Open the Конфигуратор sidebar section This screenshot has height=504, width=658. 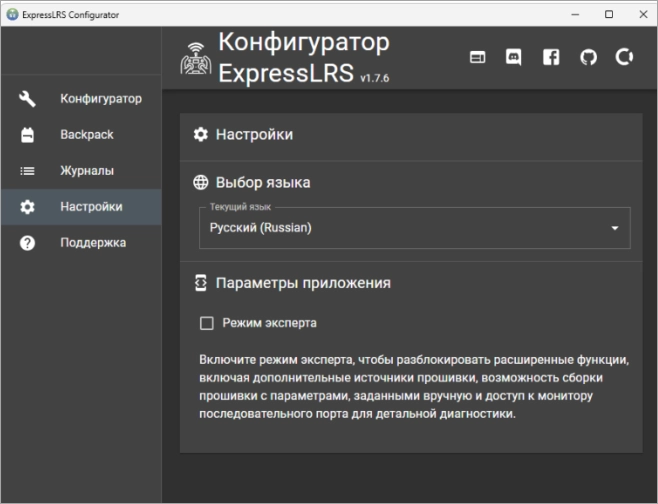coord(81,99)
